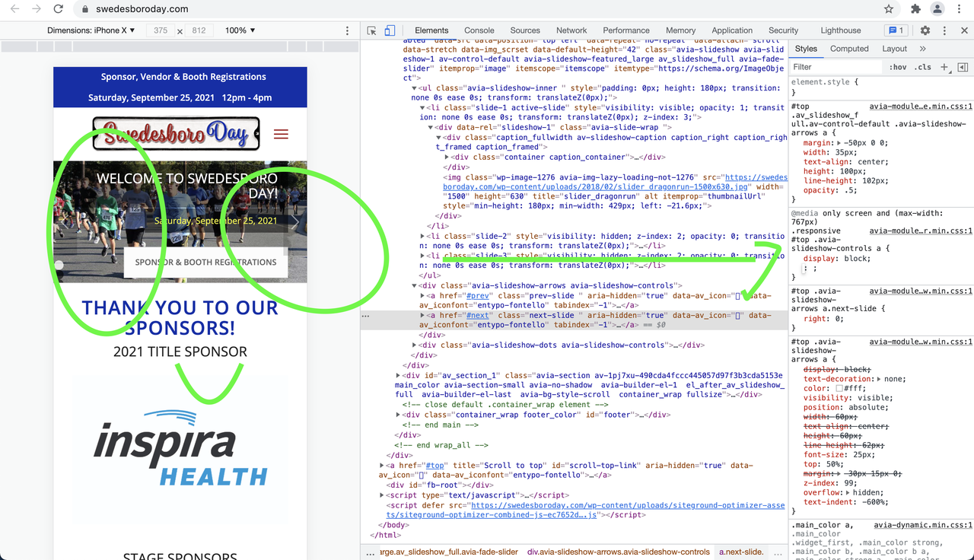The width and height of the screenshot is (974, 560).
Task: Open the avia-dynamic.min.css:1 source link
Action: click(923, 525)
